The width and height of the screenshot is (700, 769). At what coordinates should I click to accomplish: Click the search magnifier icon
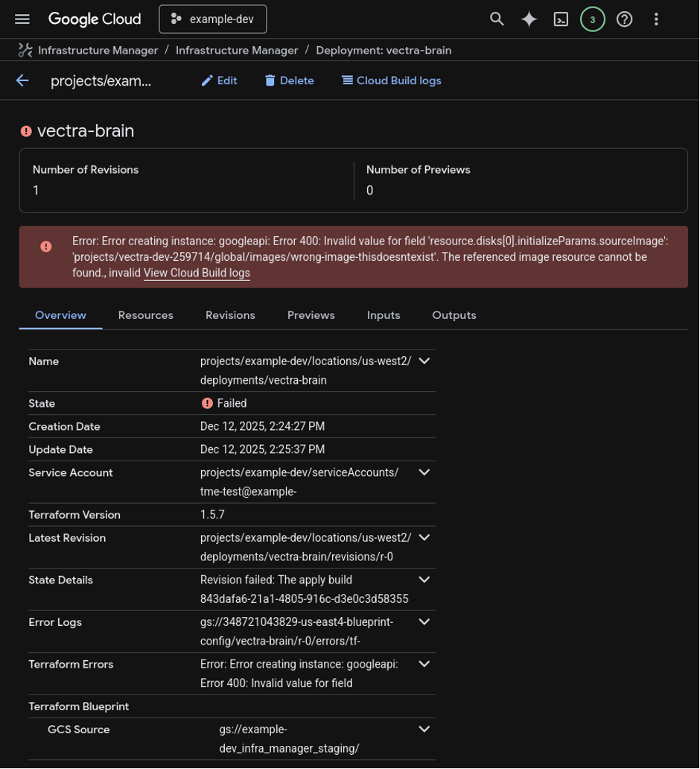[x=497, y=19]
